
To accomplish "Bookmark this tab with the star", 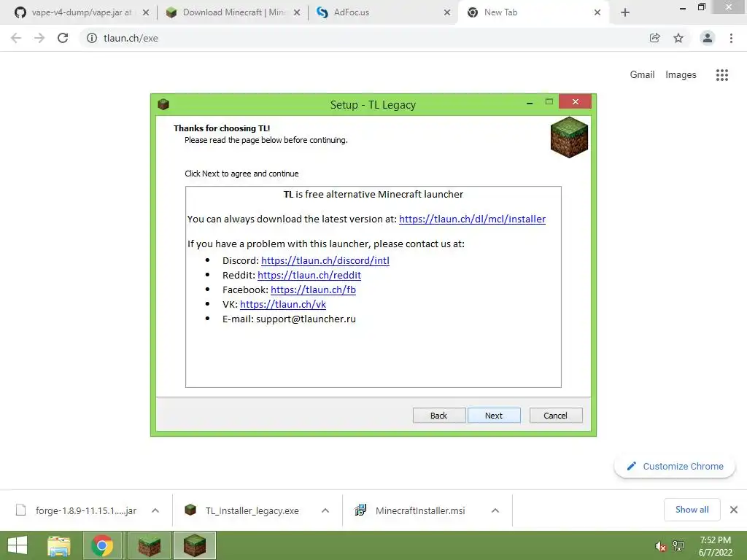I will (678, 38).
